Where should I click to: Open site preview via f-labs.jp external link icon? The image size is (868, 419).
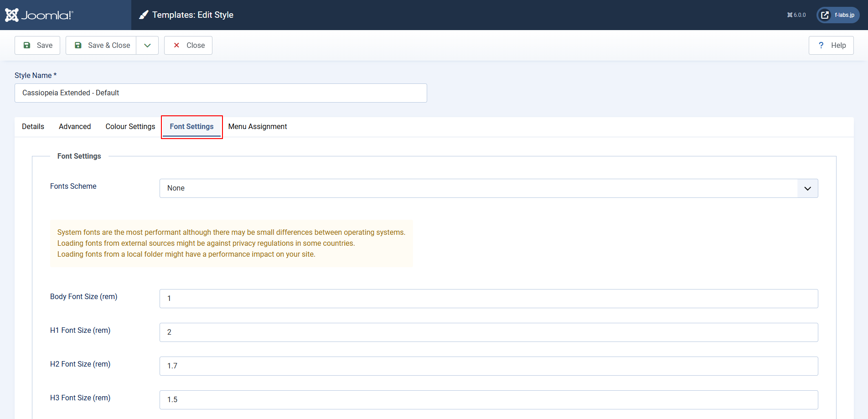[x=825, y=15]
